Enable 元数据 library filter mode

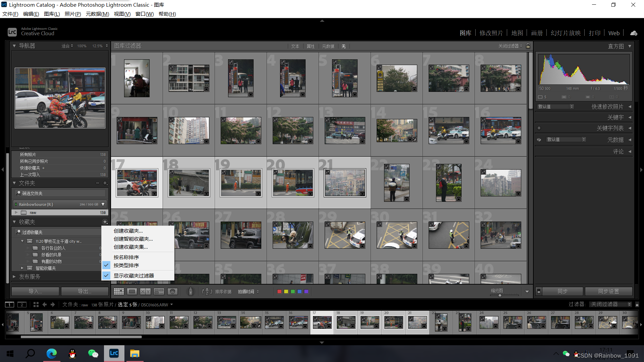pyautogui.click(x=328, y=46)
